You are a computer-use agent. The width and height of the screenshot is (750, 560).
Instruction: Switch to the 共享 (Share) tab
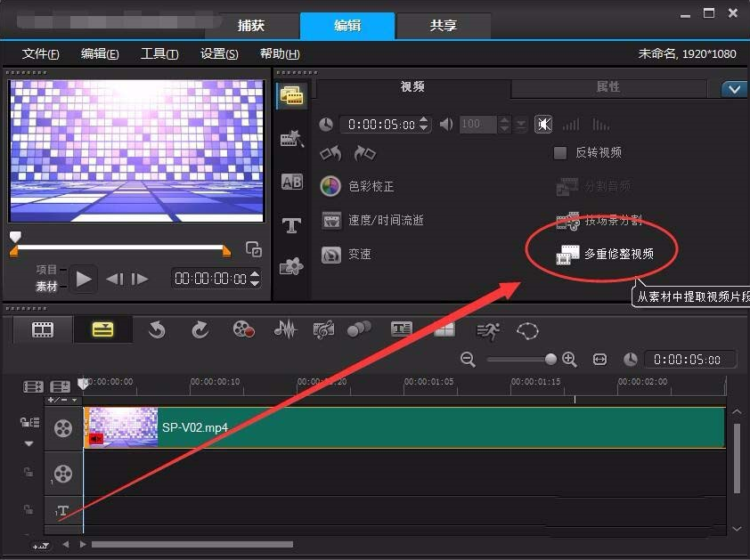[x=443, y=26]
